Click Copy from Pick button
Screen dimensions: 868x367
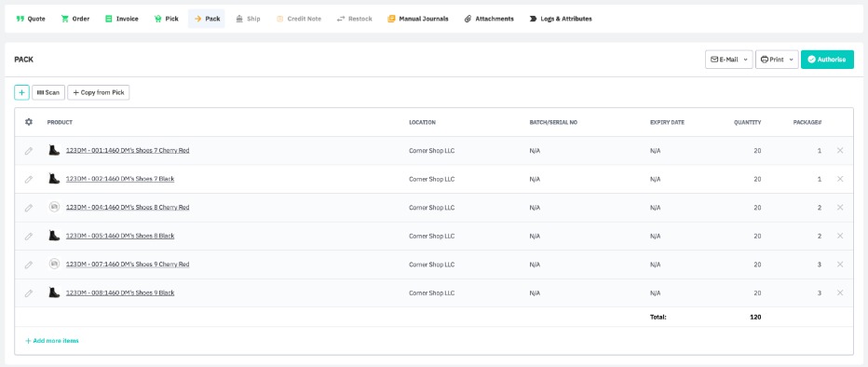99,92
